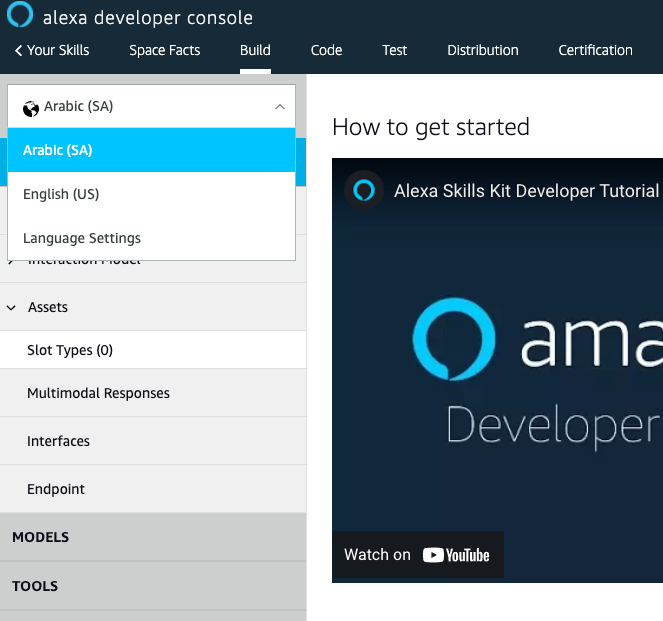The height and width of the screenshot is (621, 663).
Task: Click the back chevron beside Your Skills
Action: (18, 50)
